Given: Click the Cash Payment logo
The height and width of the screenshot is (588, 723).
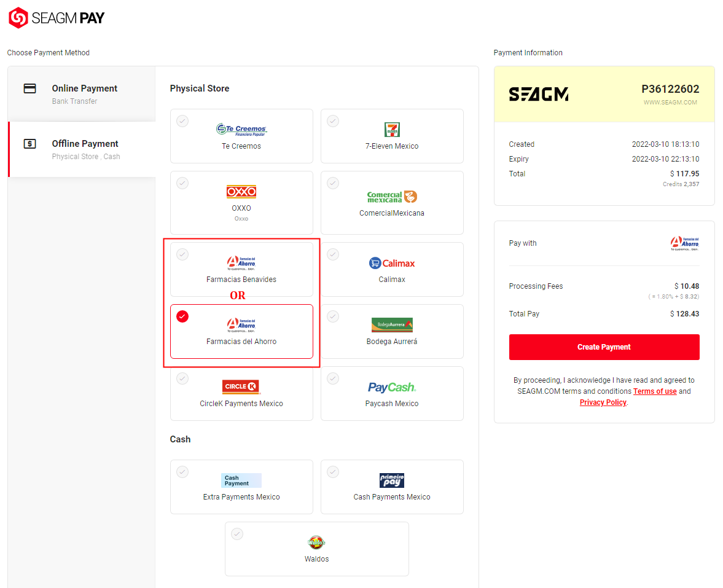Looking at the screenshot, I should pyautogui.click(x=241, y=480).
